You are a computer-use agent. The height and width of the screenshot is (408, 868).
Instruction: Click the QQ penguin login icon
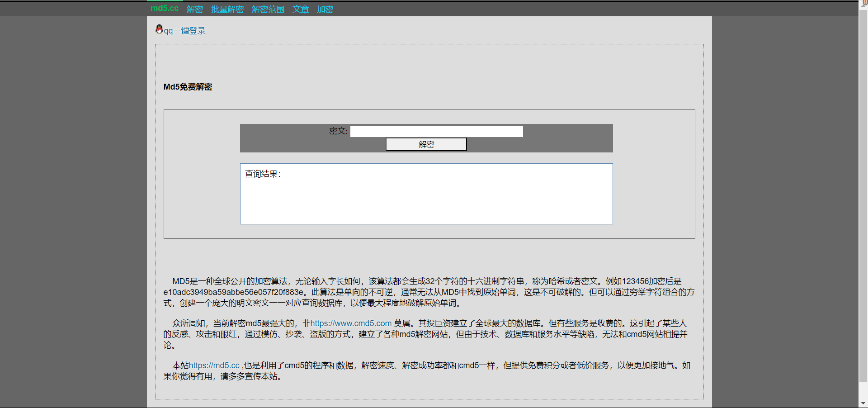(x=159, y=29)
